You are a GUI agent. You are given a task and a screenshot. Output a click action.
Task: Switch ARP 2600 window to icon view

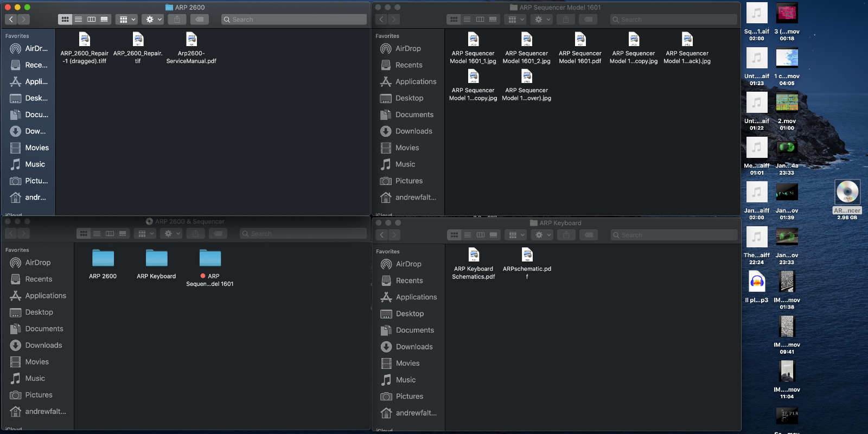[x=65, y=20]
